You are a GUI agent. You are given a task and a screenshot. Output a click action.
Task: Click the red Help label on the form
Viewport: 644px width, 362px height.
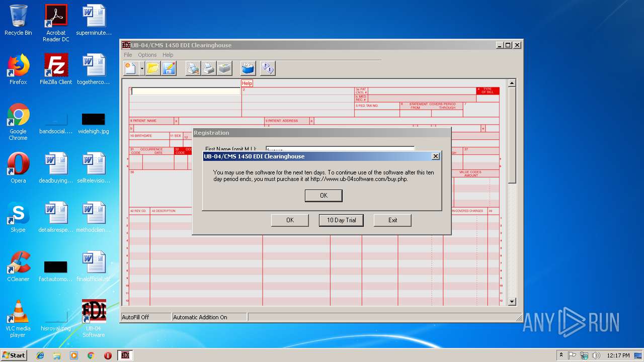click(247, 83)
